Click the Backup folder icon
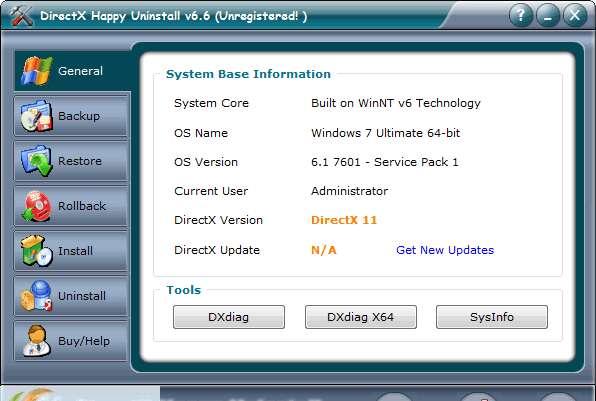Image resolution: width=596 pixels, height=401 pixels. tap(36, 116)
